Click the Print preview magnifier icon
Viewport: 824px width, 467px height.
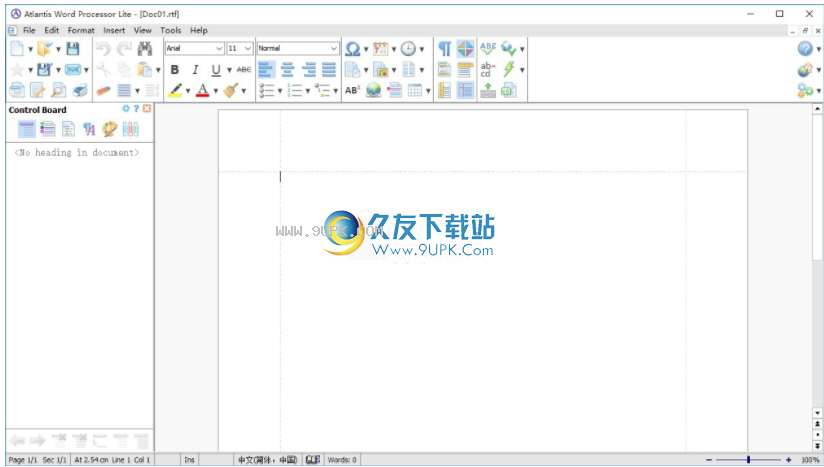58,90
